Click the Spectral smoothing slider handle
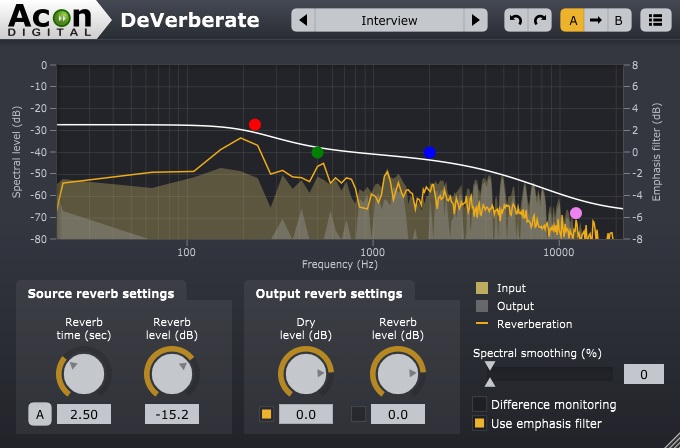The image size is (680, 448). click(490, 374)
